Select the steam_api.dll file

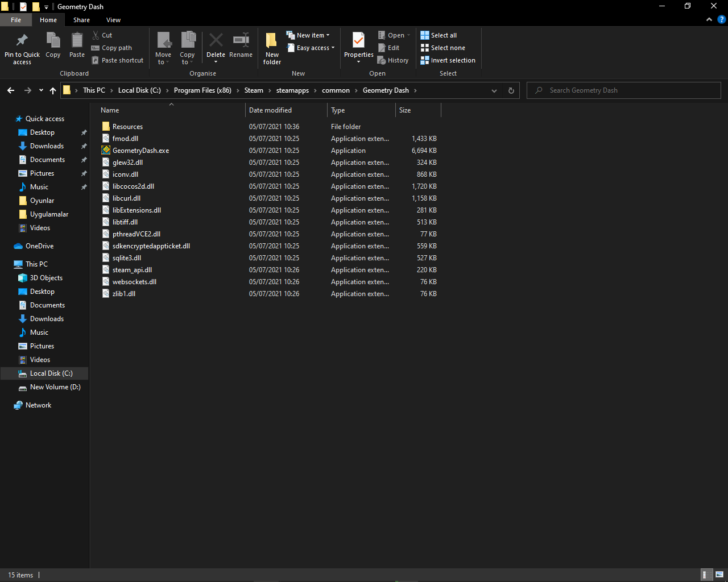coord(132,270)
